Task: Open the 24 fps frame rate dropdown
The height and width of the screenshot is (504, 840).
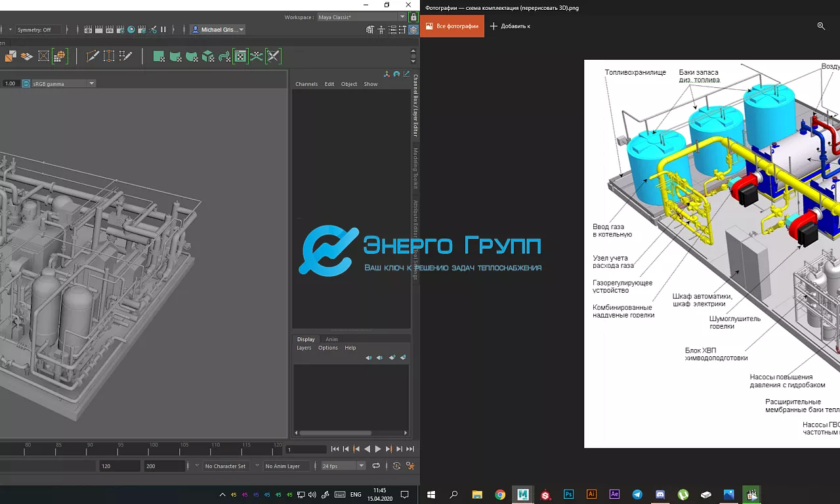Action: pyautogui.click(x=360, y=466)
